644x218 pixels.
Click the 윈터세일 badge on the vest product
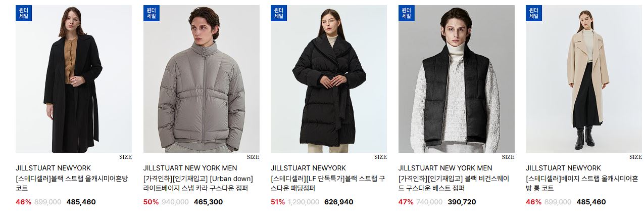tap(407, 13)
